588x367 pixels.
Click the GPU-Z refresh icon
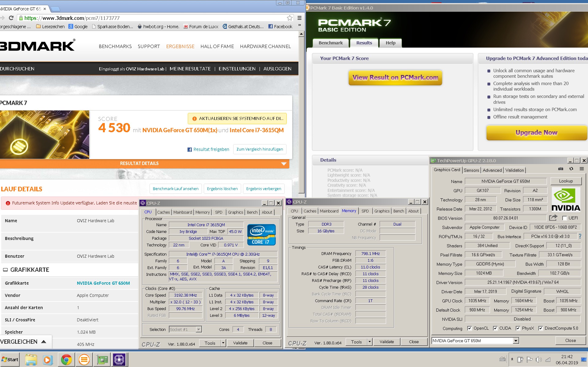(x=571, y=169)
